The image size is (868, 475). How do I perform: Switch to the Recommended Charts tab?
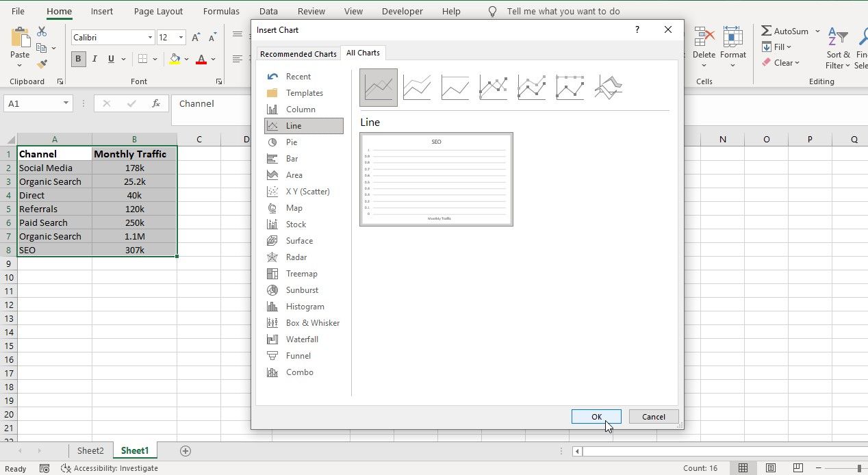(x=298, y=53)
